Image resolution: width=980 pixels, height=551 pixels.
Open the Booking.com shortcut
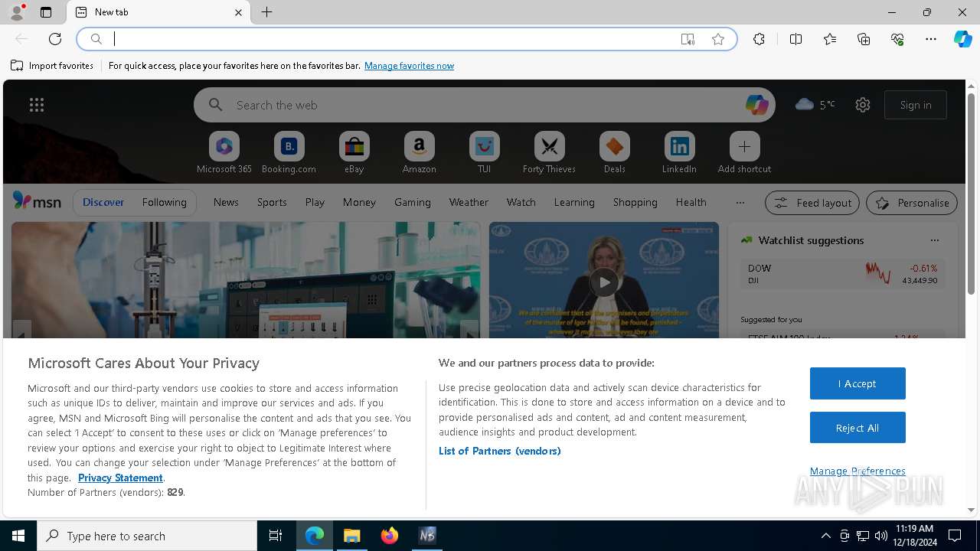(289, 152)
